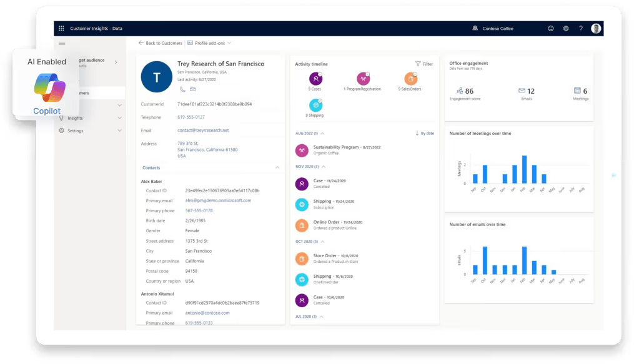Click the Shipping 11/24/2020 timeline icon

(x=302, y=204)
